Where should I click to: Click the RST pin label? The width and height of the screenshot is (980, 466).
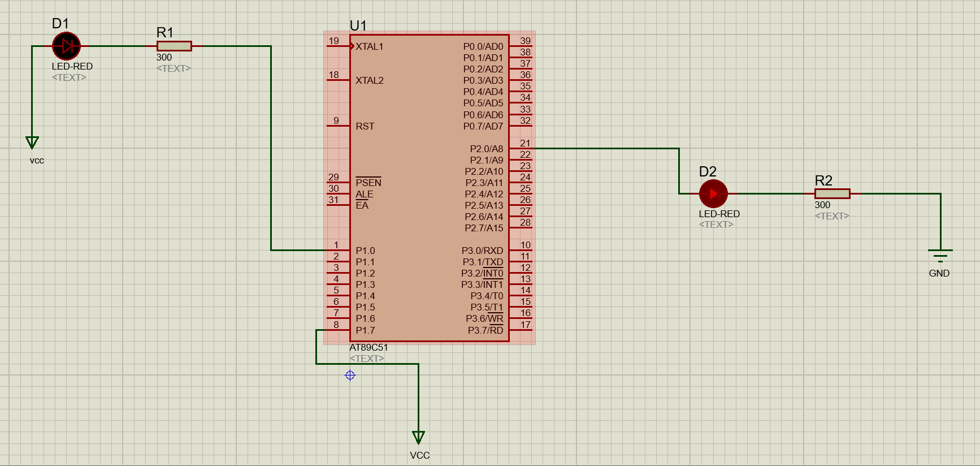click(x=365, y=126)
